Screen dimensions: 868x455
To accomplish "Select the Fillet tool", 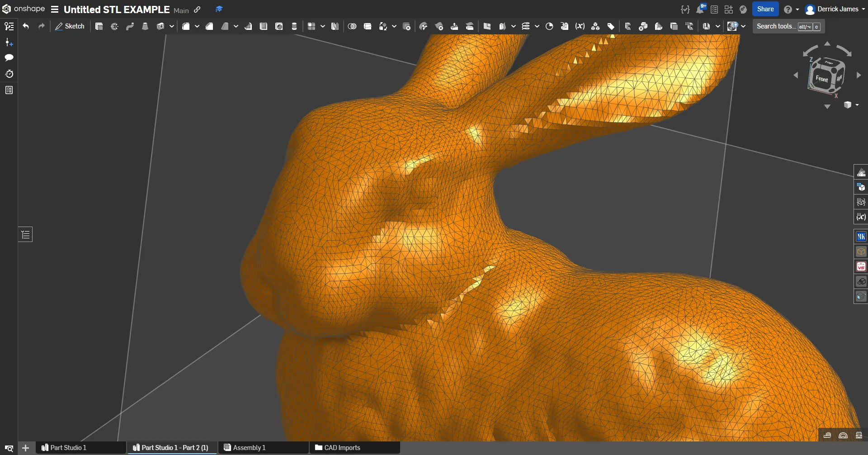I will tap(186, 26).
